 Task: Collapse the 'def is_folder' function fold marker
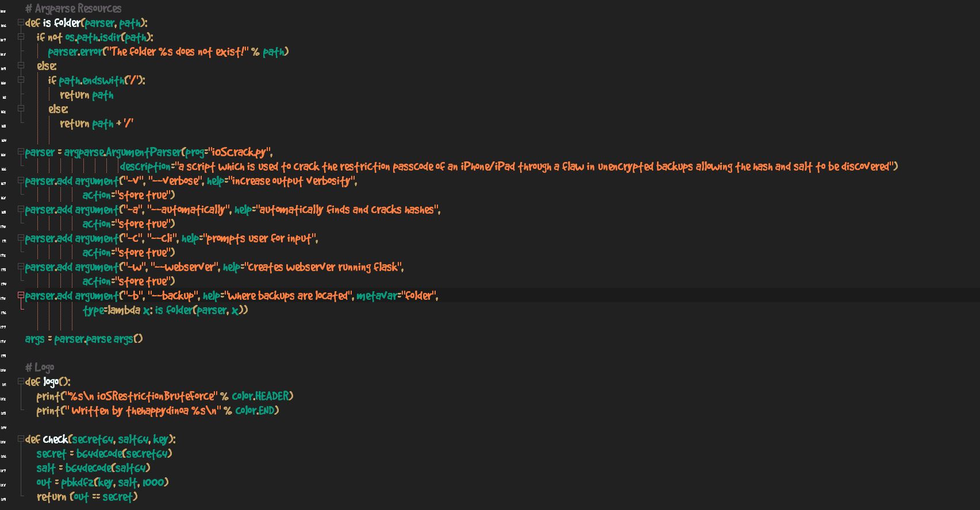coord(21,22)
